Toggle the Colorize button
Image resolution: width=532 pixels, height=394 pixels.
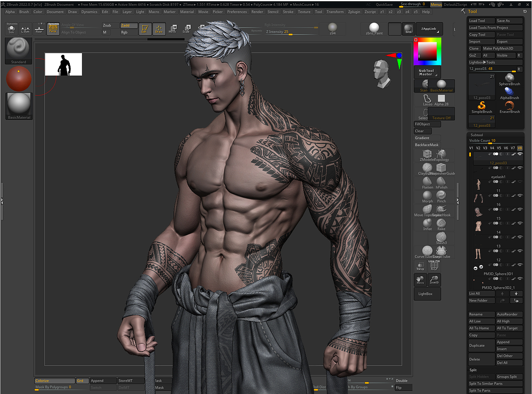[54, 381]
